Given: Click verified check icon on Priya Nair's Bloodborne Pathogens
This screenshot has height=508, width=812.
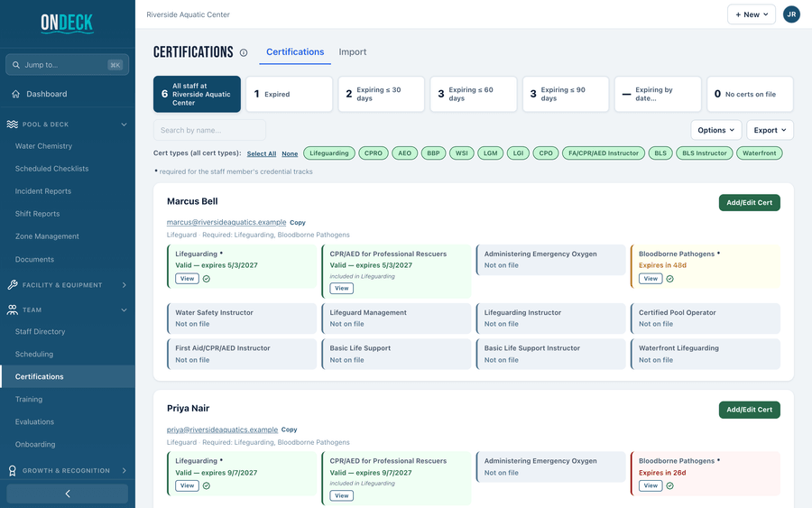Looking at the screenshot, I should tap(670, 485).
